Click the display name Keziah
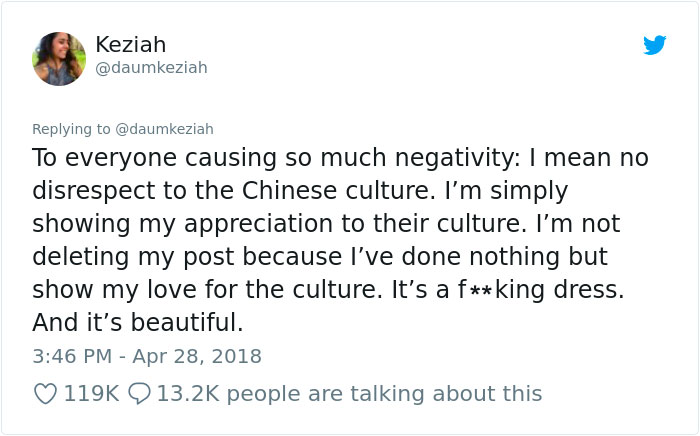This screenshot has height=436, width=700. click(130, 45)
